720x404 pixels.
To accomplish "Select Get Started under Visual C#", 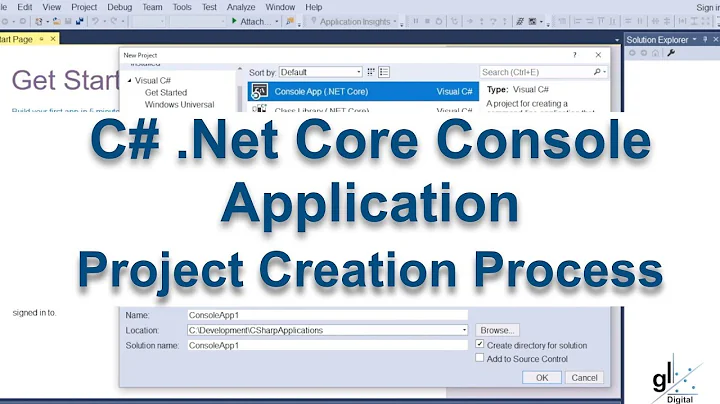I will pyautogui.click(x=166, y=92).
